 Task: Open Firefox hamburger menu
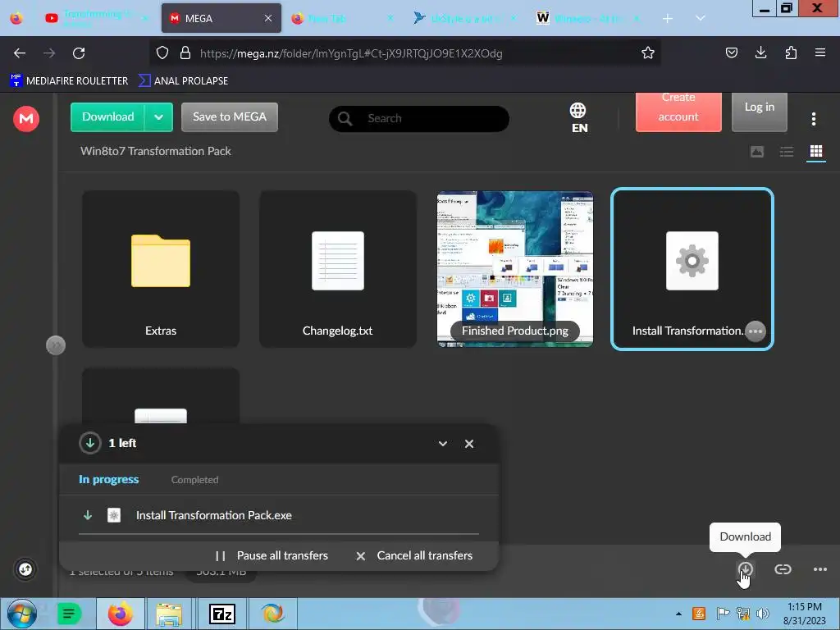coord(819,52)
